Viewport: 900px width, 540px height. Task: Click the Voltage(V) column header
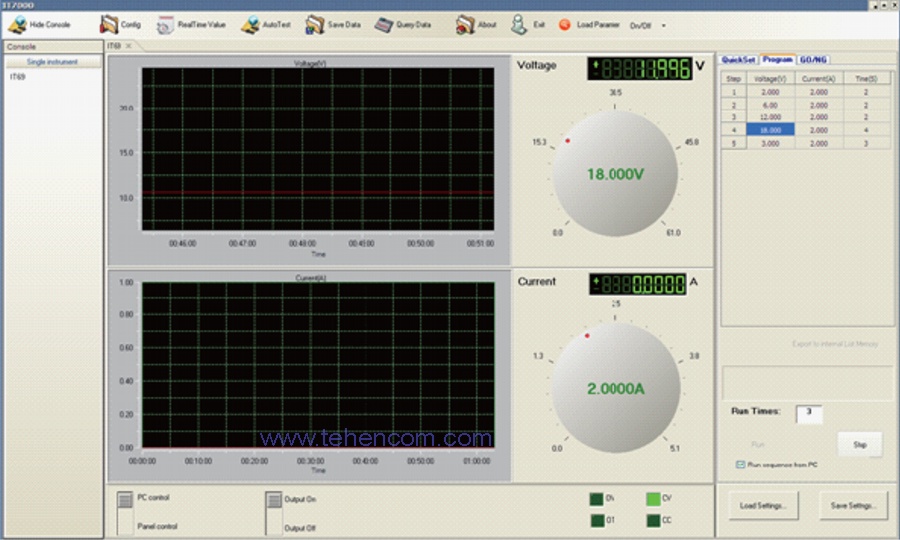[770, 79]
